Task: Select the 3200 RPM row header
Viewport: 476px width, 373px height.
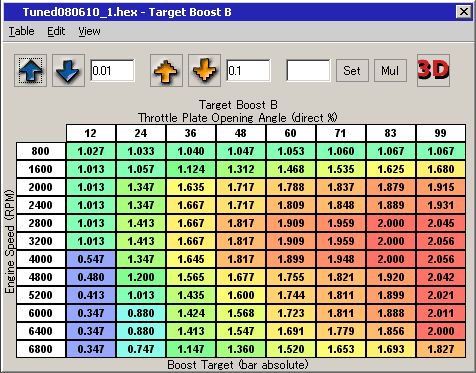Action: (x=41, y=241)
